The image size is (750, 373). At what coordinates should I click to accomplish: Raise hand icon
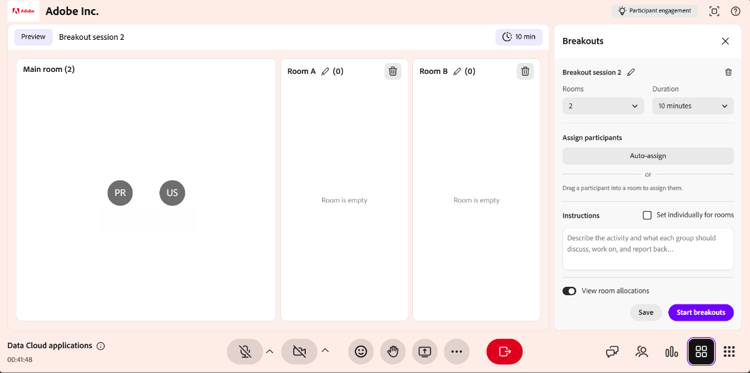393,352
